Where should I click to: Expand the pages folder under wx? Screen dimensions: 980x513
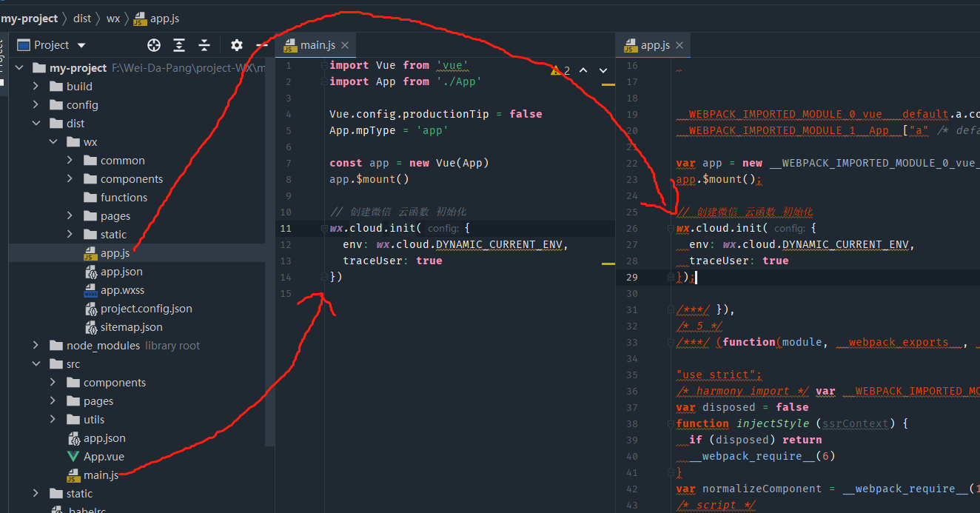click(70, 216)
